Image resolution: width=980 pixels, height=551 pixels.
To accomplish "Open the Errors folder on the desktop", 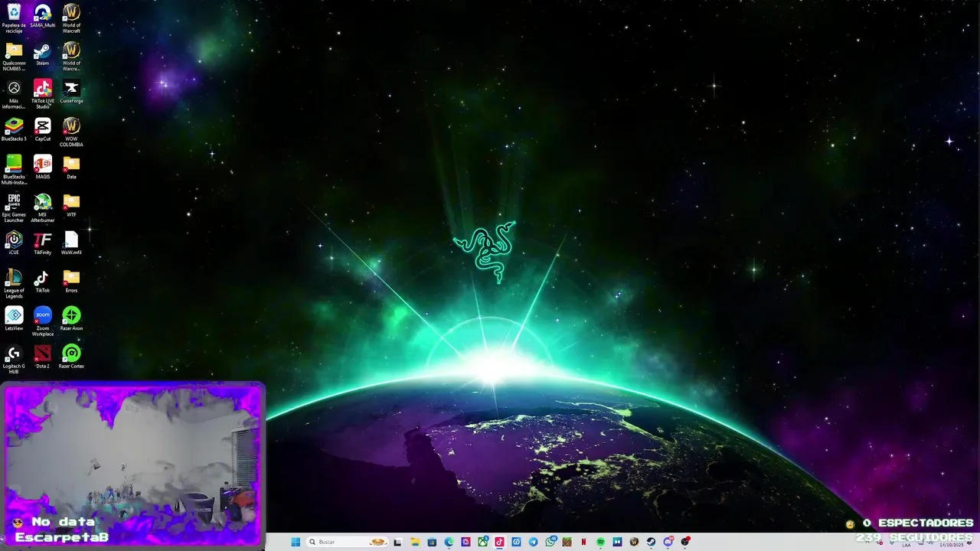I will click(x=71, y=281).
